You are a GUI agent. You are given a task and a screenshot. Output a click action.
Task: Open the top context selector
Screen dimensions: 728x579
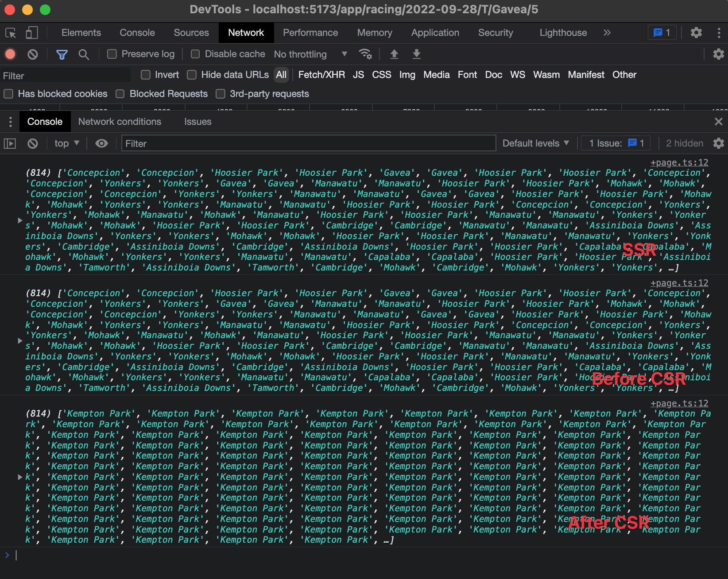click(x=66, y=143)
